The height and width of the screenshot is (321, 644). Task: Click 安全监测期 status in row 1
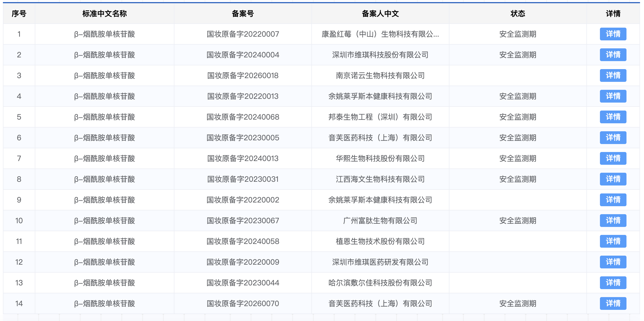click(x=518, y=34)
